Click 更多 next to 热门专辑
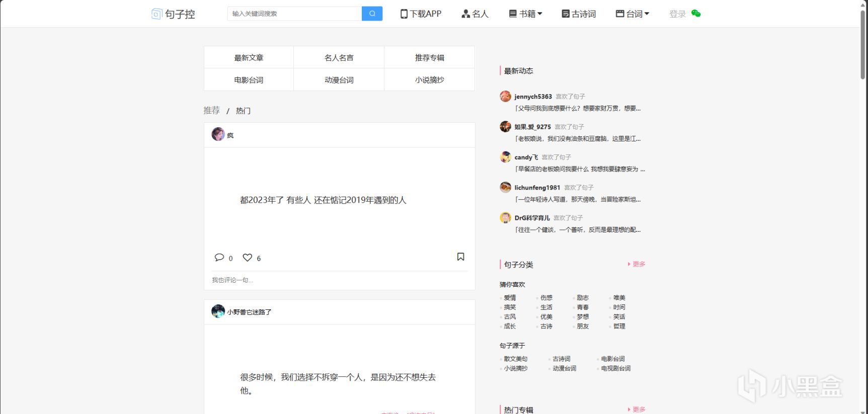Viewport: 868px width, 414px height. click(x=637, y=409)
